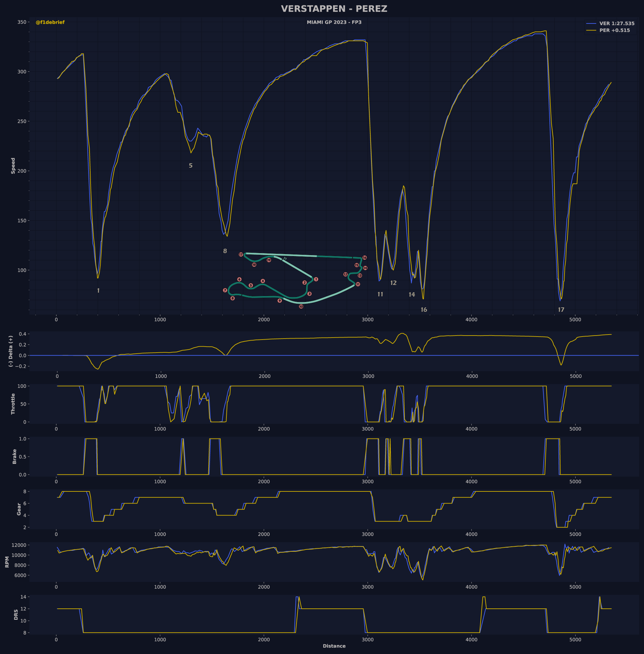The height and width of the screenshot is (654, 644).
Task: Click the Throttle axis label
Action: tap(13, 404)
